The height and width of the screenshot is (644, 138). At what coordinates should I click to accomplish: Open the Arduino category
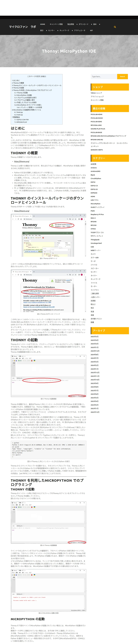click(x=94, y=168)
